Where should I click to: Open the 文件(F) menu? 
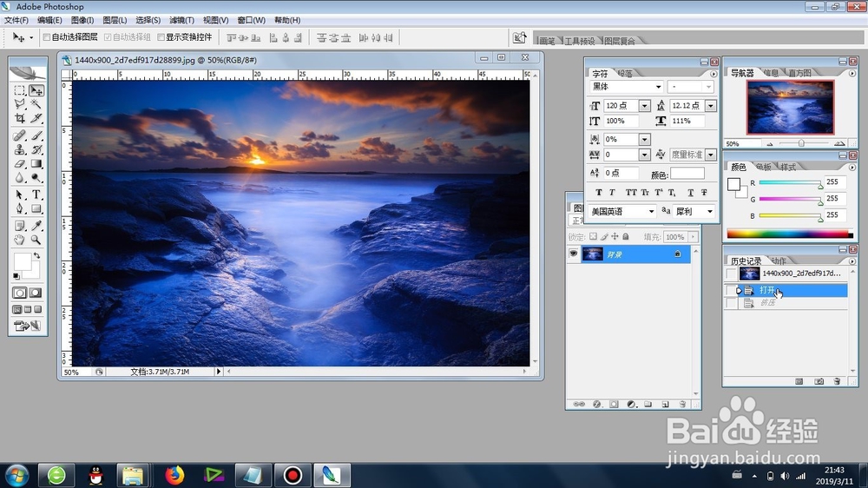(x=16, y=20)
